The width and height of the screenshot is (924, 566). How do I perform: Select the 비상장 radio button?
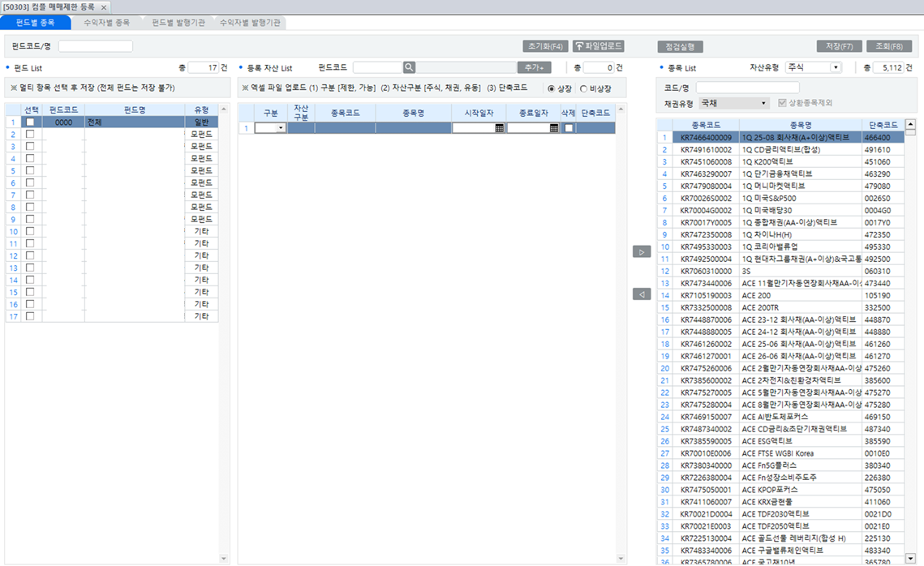click(583, 88)
